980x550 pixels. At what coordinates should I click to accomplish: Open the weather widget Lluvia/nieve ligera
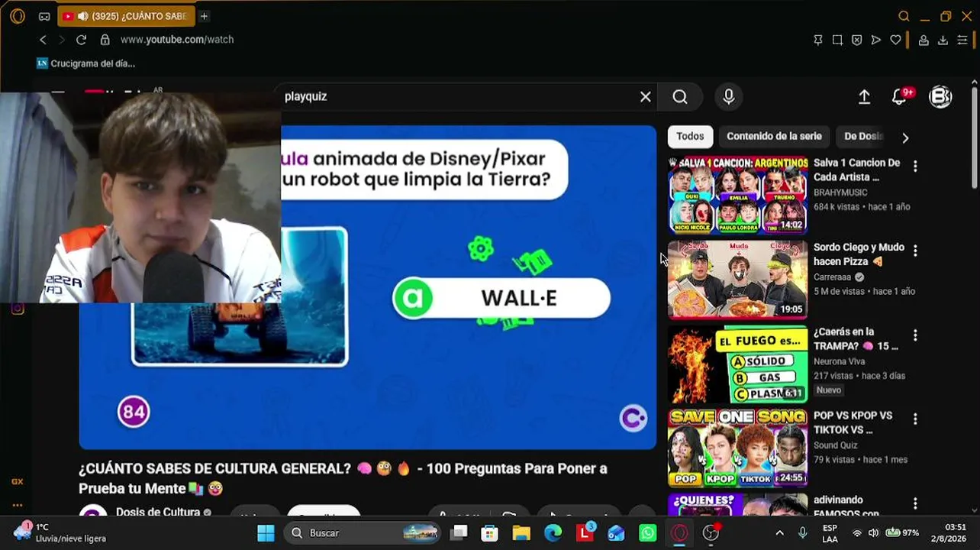coord(60,532)
